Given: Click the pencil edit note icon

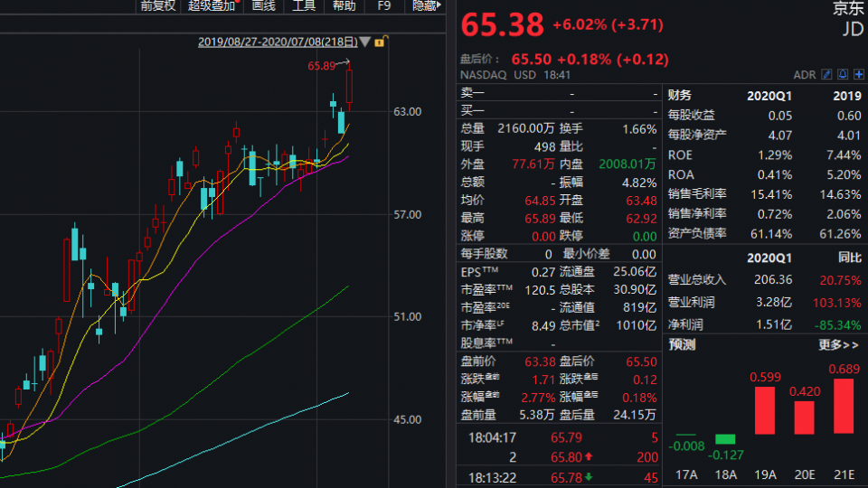Looking at the screenshot, I should (827, 74).
